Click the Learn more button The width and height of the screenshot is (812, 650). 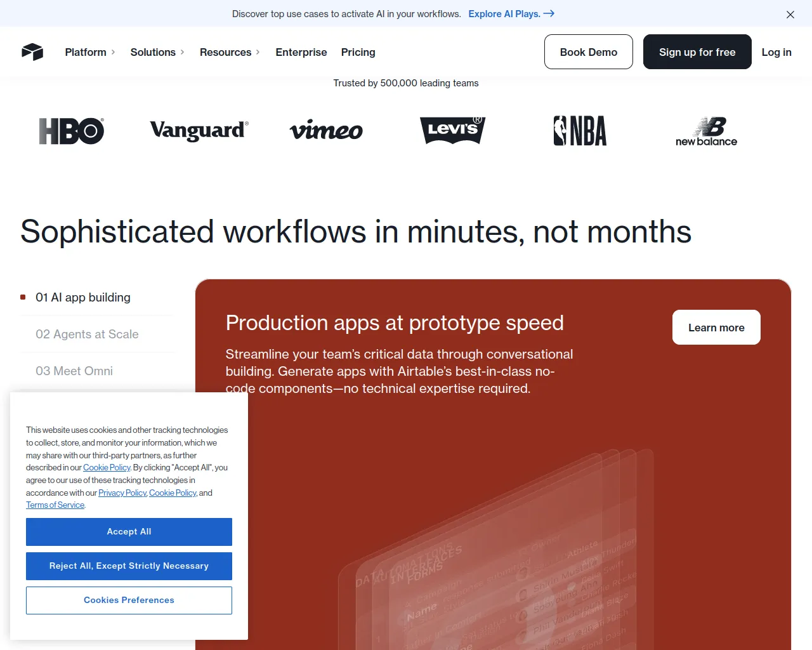click(x=716, y=328)
